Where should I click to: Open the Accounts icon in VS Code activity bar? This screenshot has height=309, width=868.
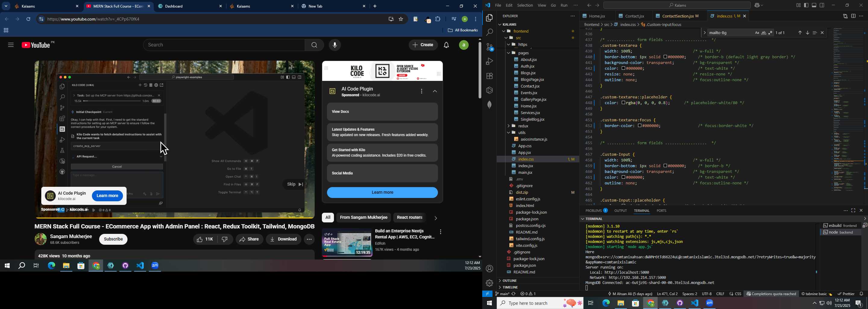(x=489, y=269)
